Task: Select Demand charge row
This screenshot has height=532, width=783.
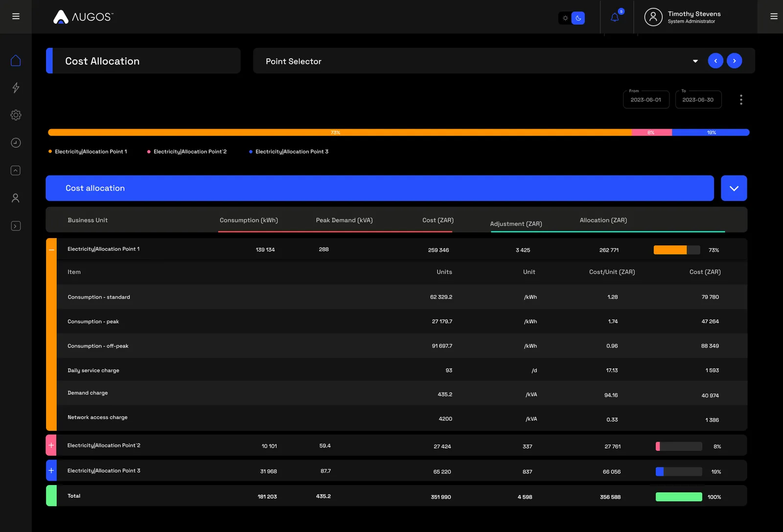Action: coord(402,394)
